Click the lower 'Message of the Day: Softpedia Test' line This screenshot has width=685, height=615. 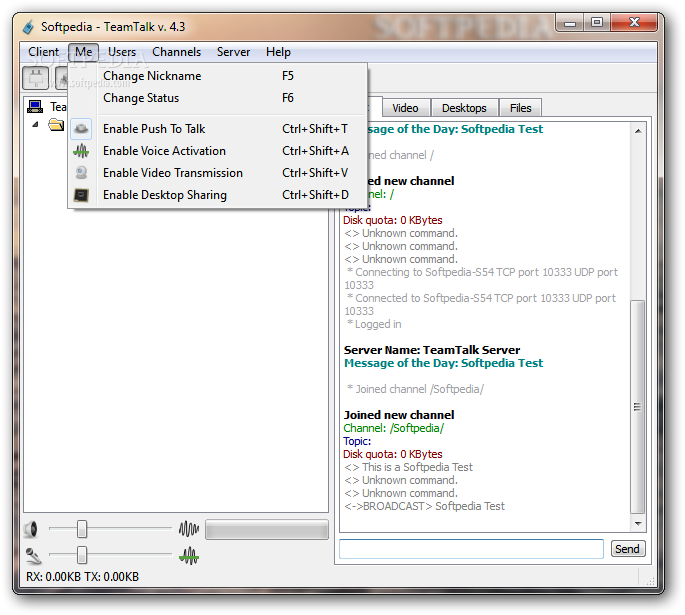point(443,363)
